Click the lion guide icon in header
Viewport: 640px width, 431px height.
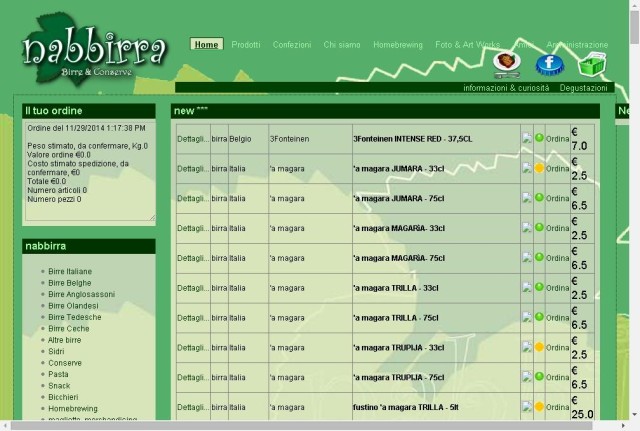[507, 64]
